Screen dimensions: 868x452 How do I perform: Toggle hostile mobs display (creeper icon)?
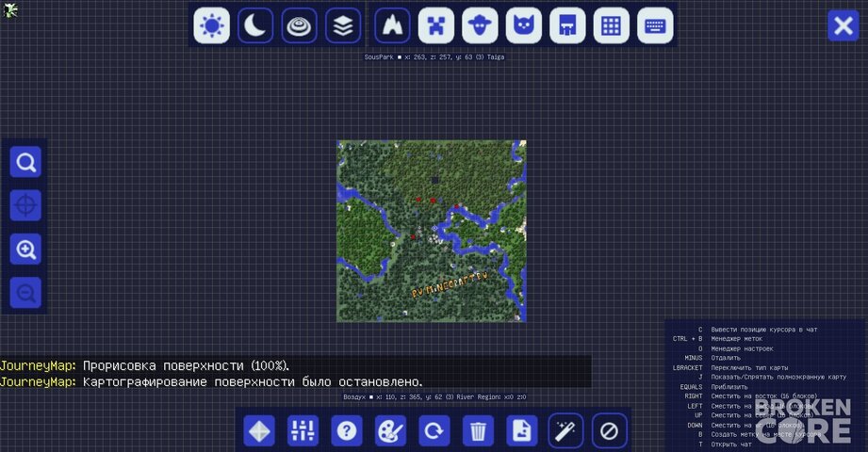(x=436, y=25)
